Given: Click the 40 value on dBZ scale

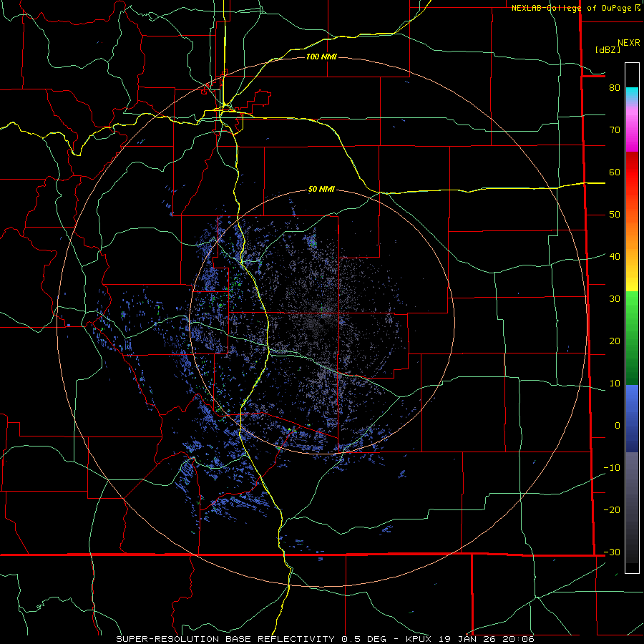Looking at the screenshot, I should (x=615, y=256).
